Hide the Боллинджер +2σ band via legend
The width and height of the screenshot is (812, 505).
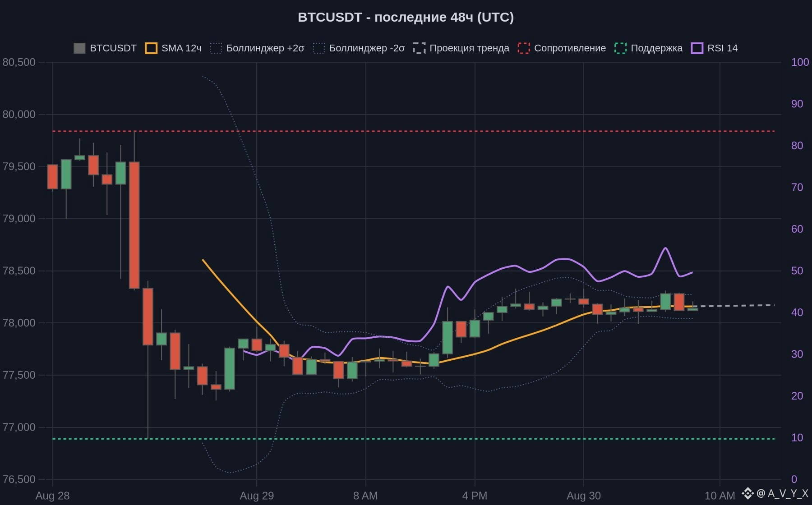257,48
